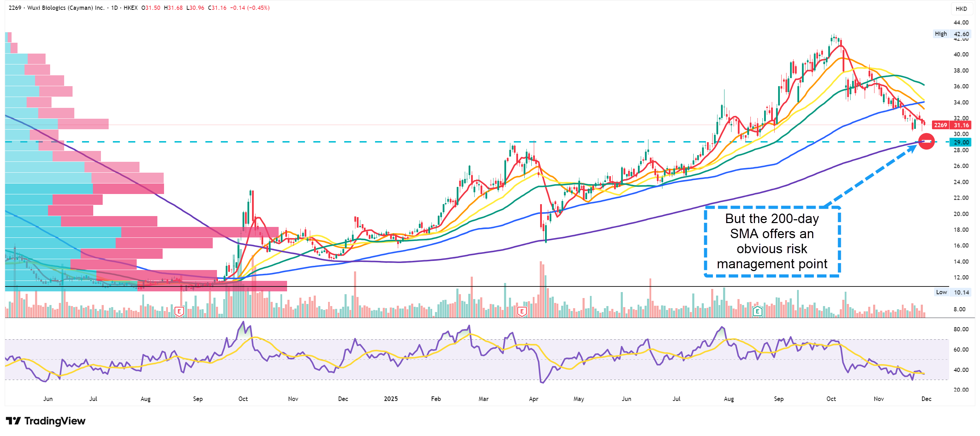Click the 1D interval in chart header

point(114,8)
